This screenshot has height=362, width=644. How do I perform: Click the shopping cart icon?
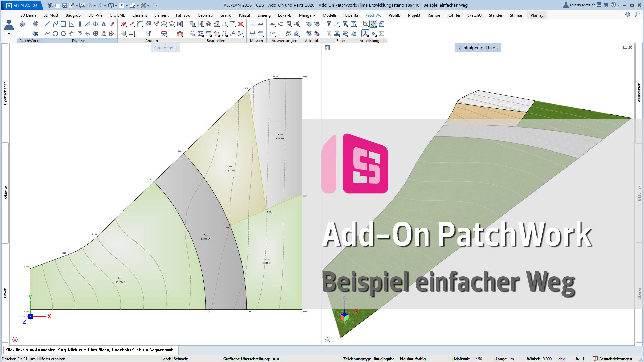click(x=606, y=5)
